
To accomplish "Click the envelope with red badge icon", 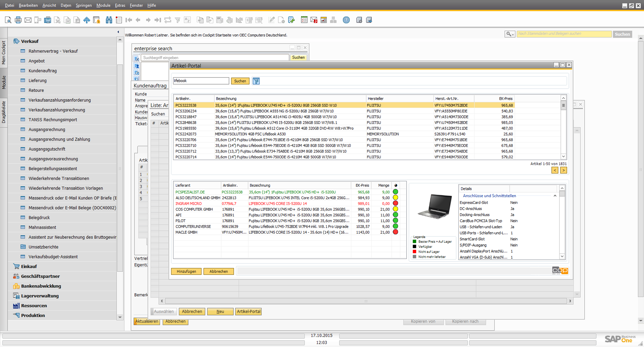I will tap(314, 20).
